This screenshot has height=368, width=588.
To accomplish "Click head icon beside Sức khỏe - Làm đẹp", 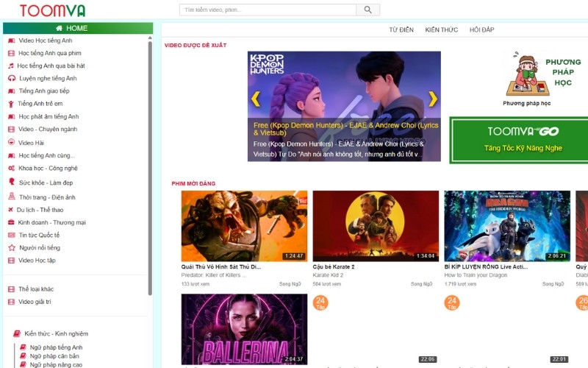I will pyautogui.click(x=12, y=182).
